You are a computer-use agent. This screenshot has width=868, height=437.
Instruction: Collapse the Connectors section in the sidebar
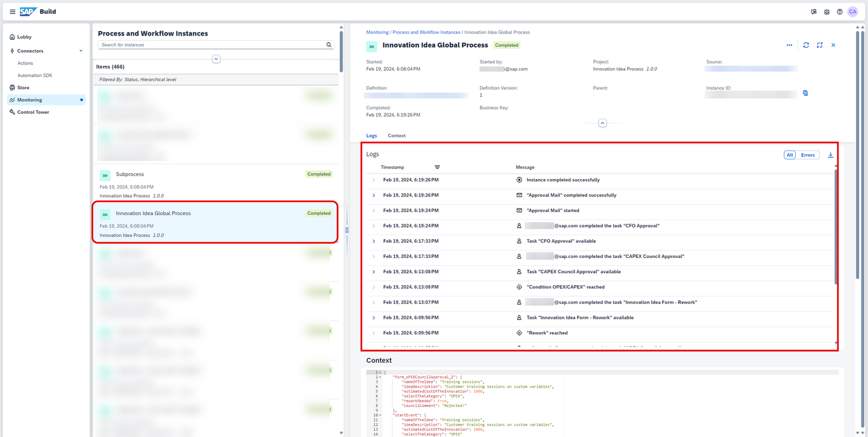point(81,51)
